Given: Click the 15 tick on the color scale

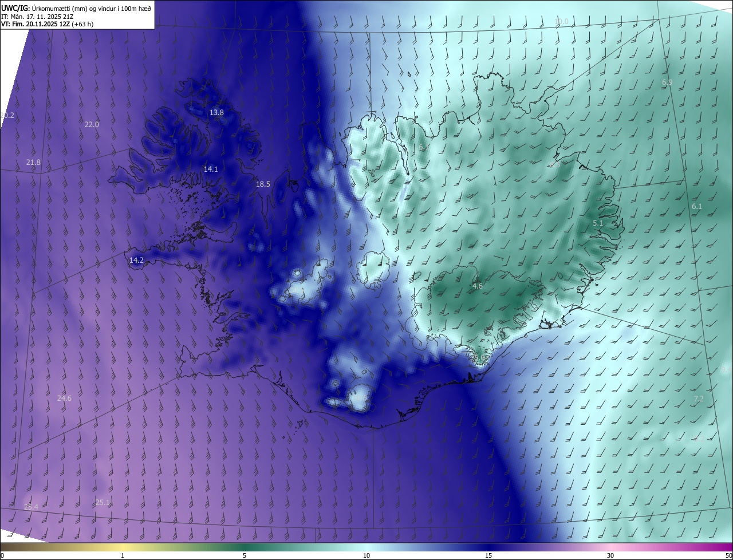Looking at the screenshot, I should [488, 555].
